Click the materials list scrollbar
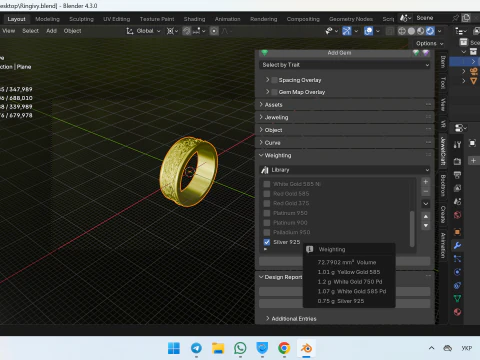 tap(412, 229)
